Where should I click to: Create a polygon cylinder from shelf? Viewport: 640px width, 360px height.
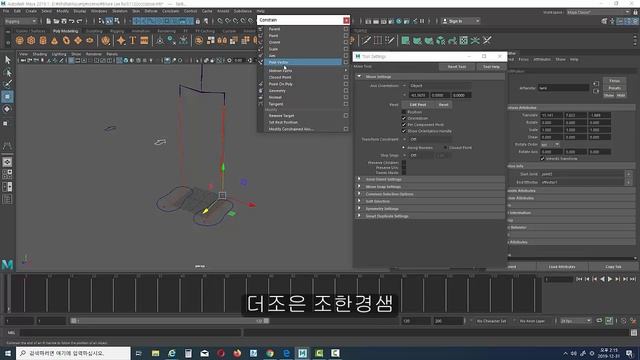43,40
